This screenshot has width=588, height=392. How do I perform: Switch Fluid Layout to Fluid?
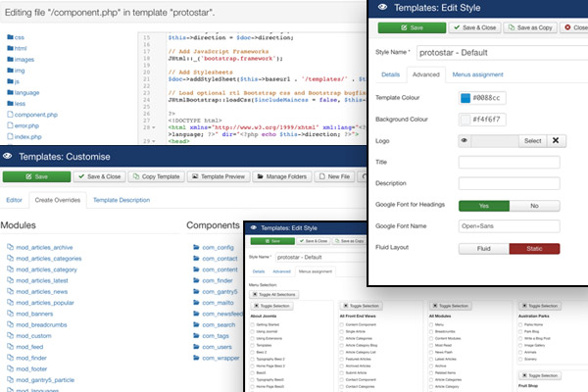[x=485, y=248]
